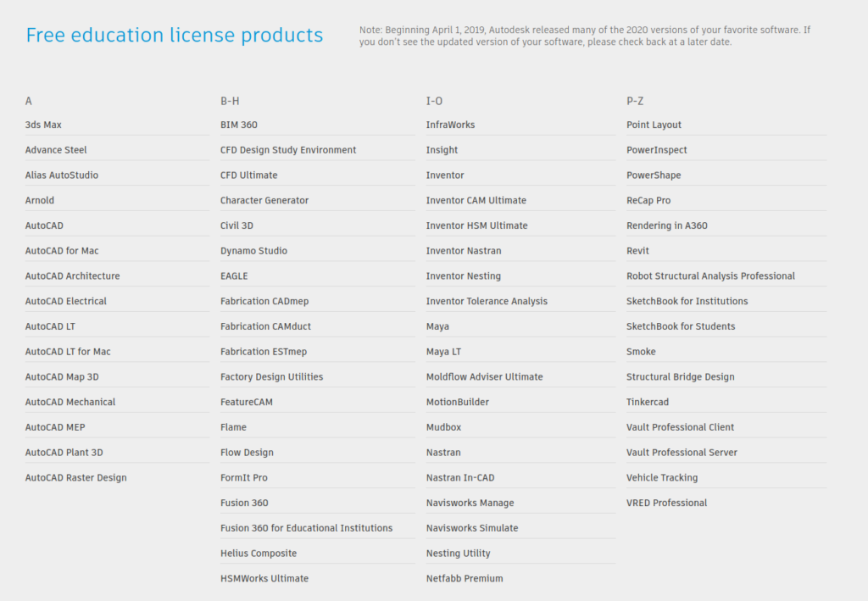Open Fabrication CAMduct
868x601 pixels.
[265, 326]
